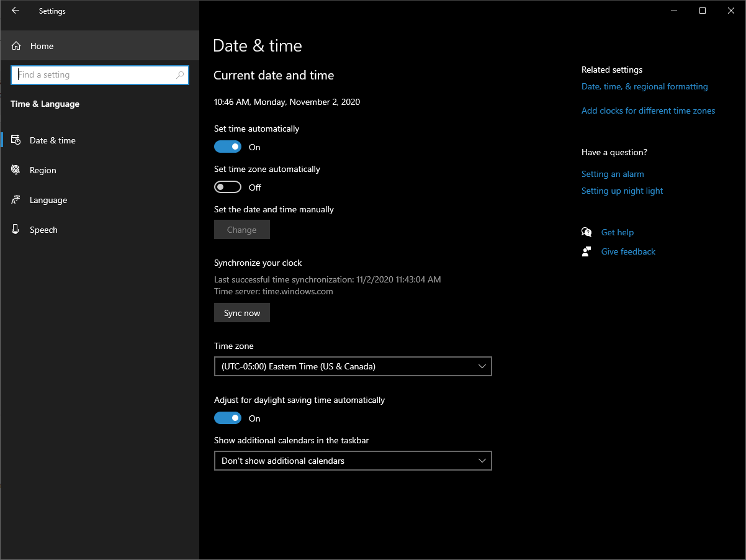Go to Home in sidebar
The image size is (746, 560).
pos(99,46)
